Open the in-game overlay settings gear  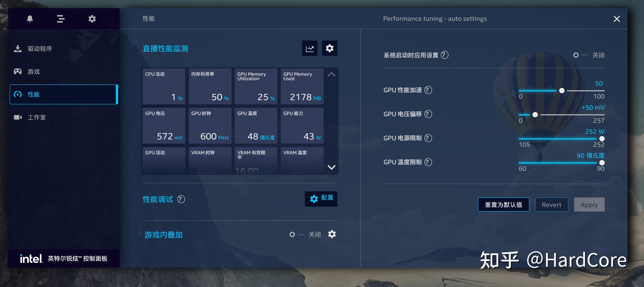point(332,234)
